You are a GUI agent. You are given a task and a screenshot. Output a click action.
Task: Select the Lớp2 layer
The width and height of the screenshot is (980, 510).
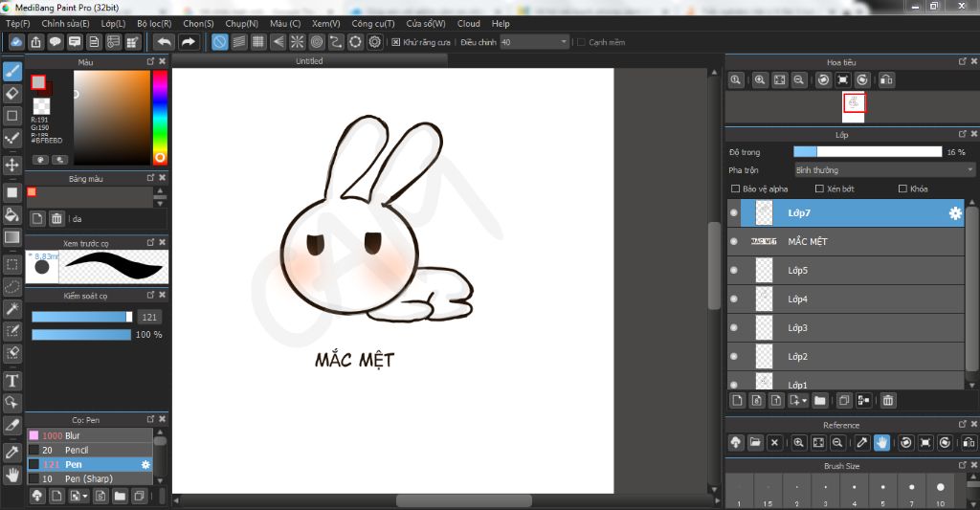pyautogui.click(x=846, y=356)
